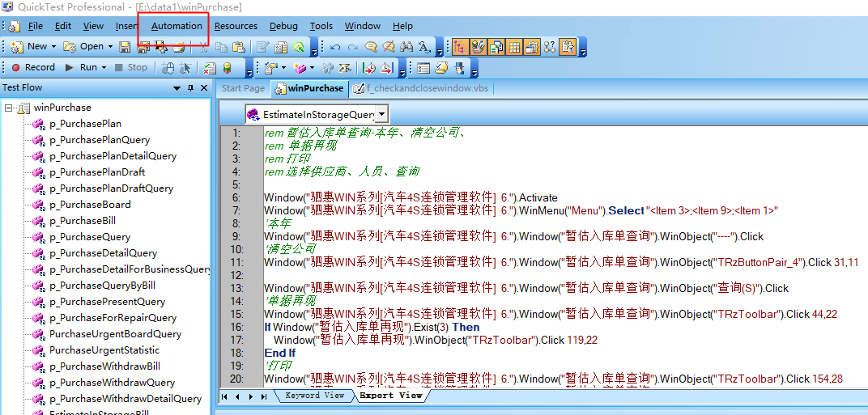Viewport: 868px width, 415px height.
Task: Click the list window icon right of the clock icons
Action: 423,68
